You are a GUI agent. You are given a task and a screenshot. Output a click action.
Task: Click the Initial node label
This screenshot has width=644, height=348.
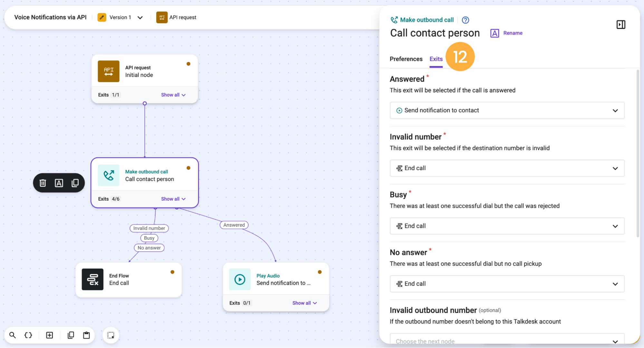click(x=139, y=75)
